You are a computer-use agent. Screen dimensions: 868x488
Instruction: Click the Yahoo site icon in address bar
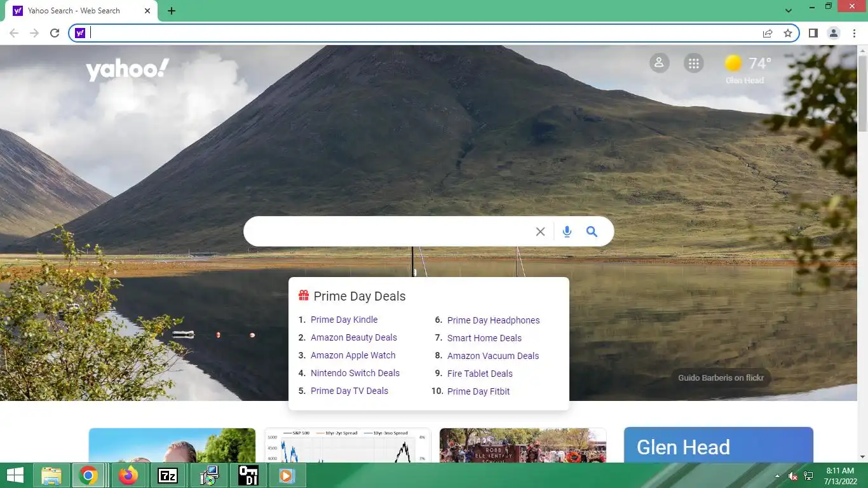coord(80,33)
